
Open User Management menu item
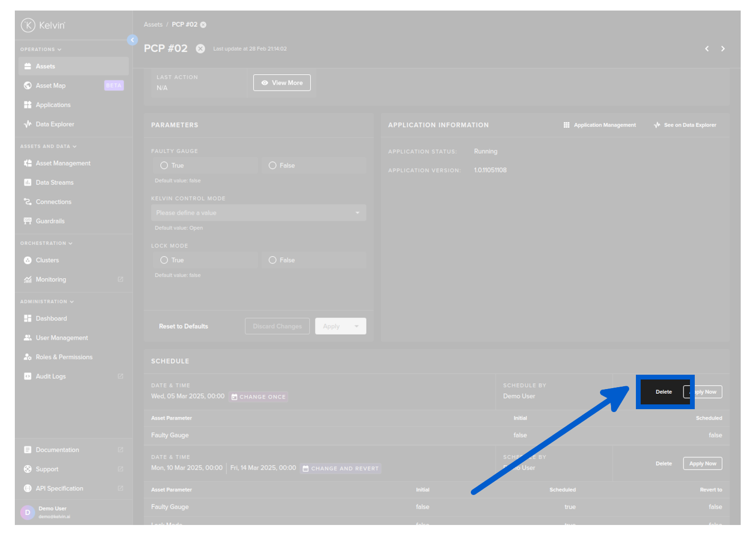pos(62,338)
